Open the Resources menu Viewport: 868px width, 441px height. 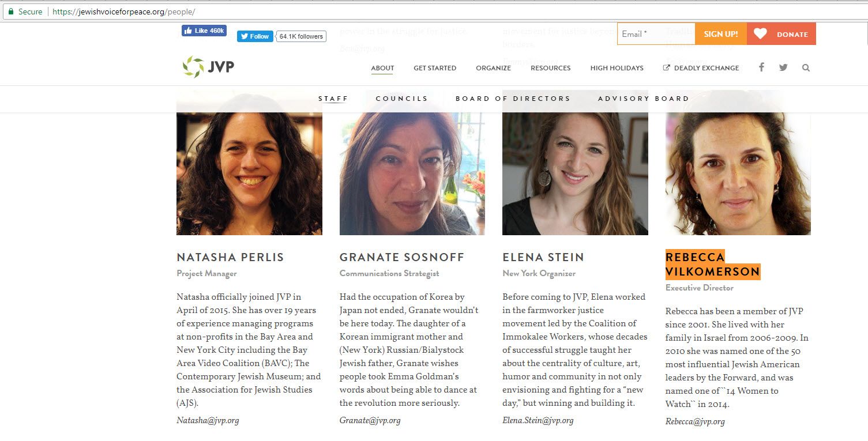click(x=550, y=68)
